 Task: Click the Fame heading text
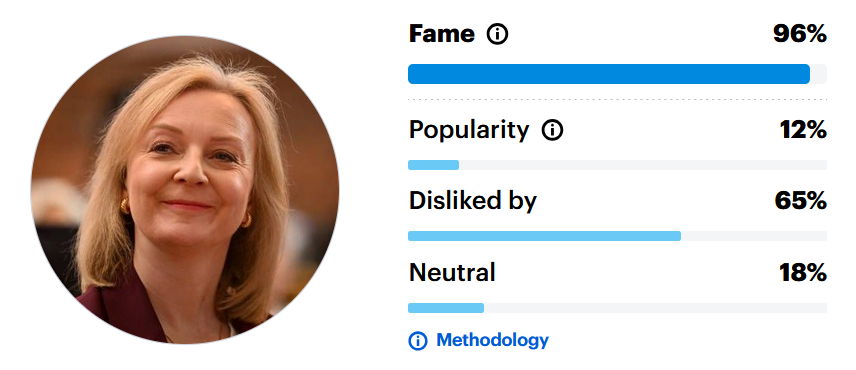click(442, 34)
